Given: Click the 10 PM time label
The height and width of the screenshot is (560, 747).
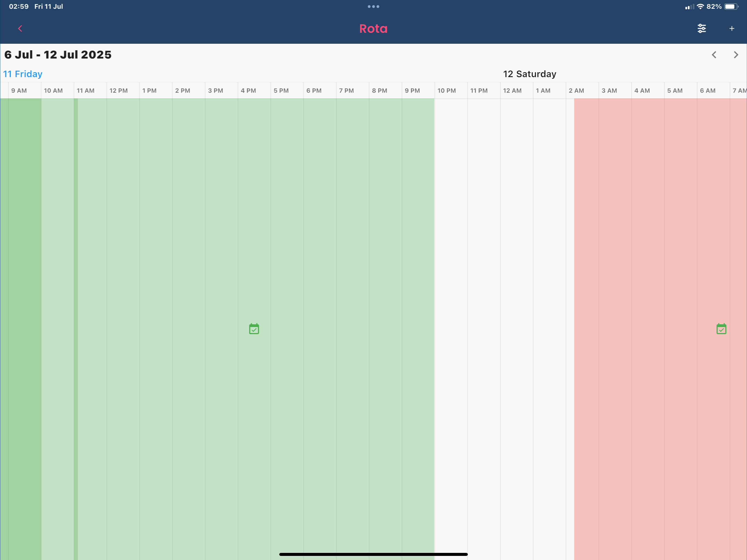Looking at the screenshot, I should click(x=447, y=91).
